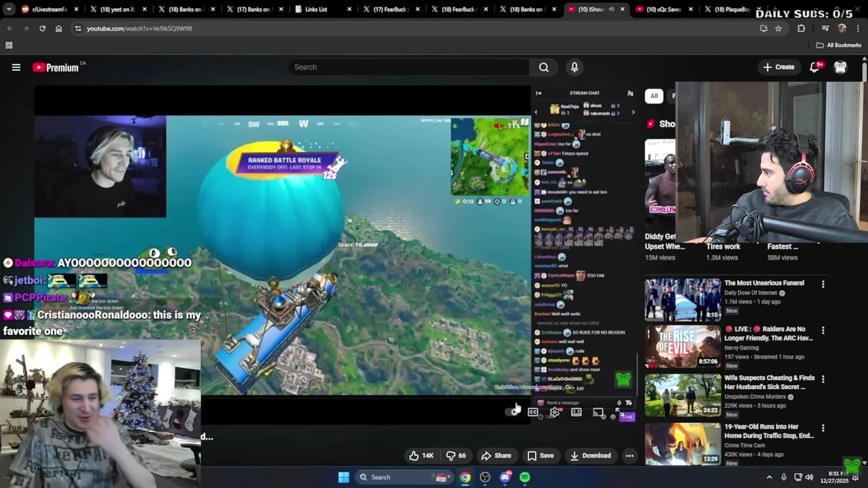Screen dimensions: 868x488
Task: Show hidden system tray icons
Action: pyautogui.click(x=769, y=477)
